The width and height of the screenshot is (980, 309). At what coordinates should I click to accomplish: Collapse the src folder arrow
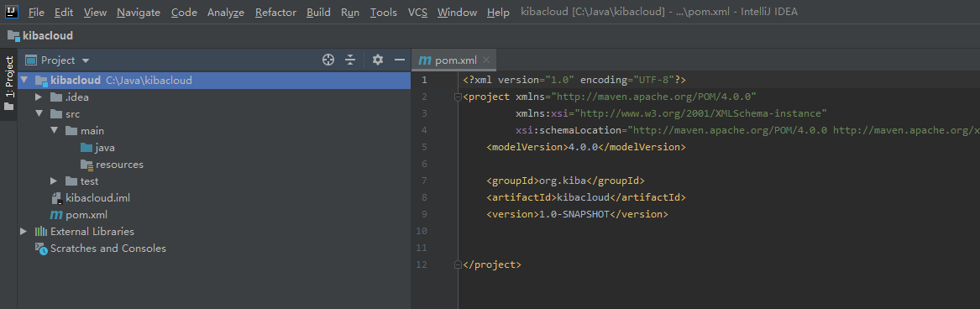39,114
